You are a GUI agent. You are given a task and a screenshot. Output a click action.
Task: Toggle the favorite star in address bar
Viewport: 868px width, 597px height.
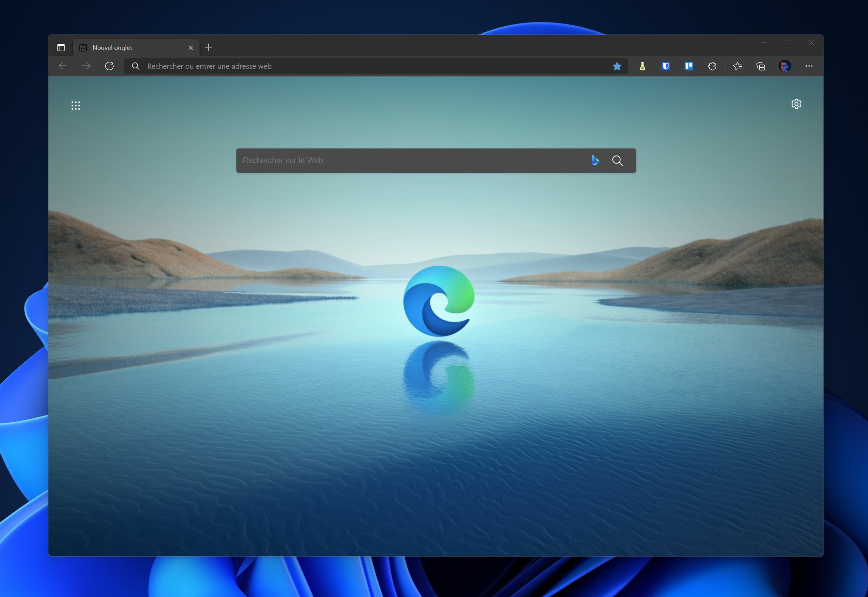click(617, 66)
